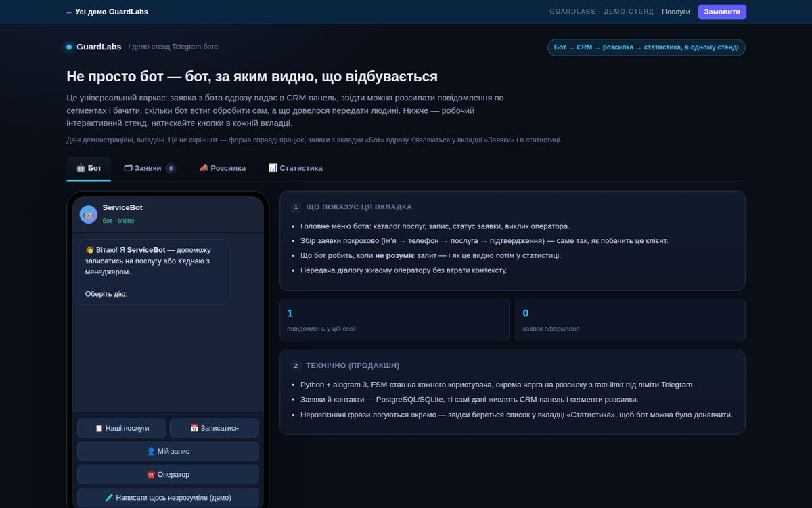The width and height of the screenshot is (812, 508).
Task: Click the «заявок оформлено» counter card
Action: tap(630, 320)
